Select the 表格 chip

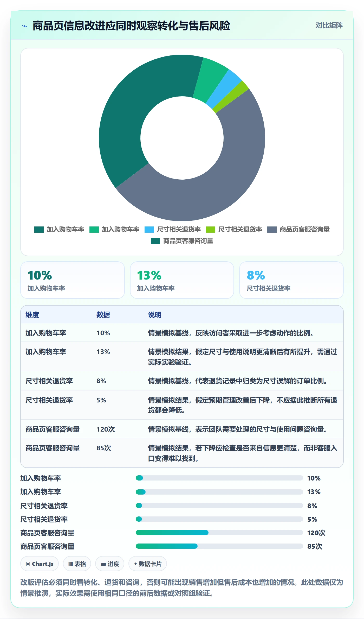77,564
